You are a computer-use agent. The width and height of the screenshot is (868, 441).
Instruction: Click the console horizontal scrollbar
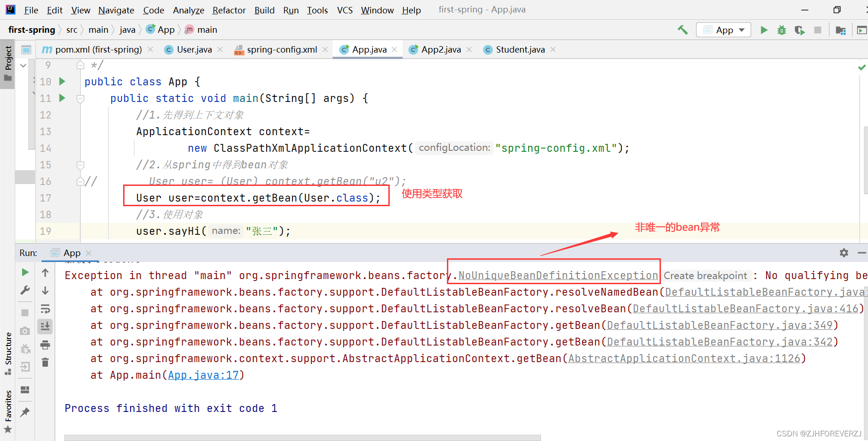(302, 437)
